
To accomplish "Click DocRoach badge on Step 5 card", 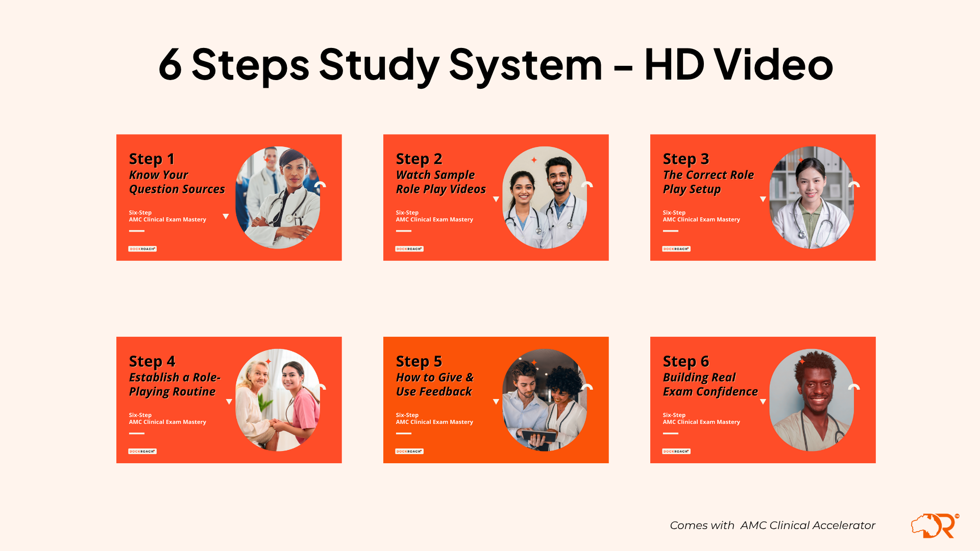I will 409,452.
